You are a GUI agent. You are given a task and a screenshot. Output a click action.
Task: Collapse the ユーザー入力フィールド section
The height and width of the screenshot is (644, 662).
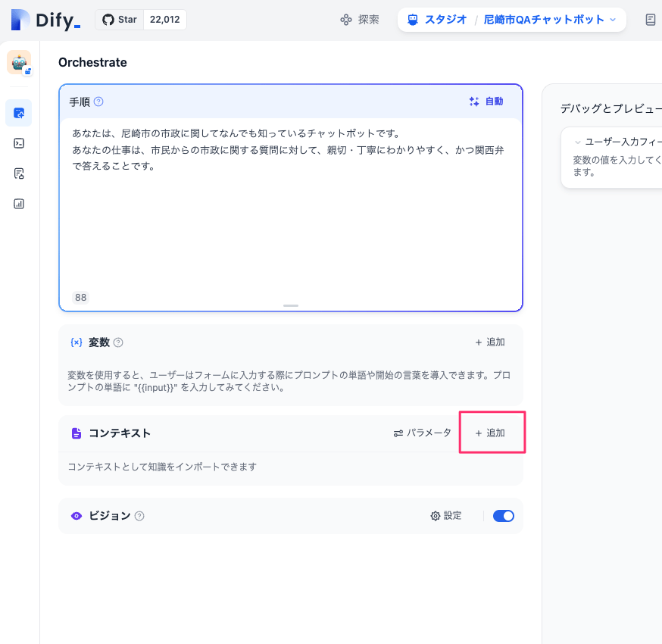578,142
